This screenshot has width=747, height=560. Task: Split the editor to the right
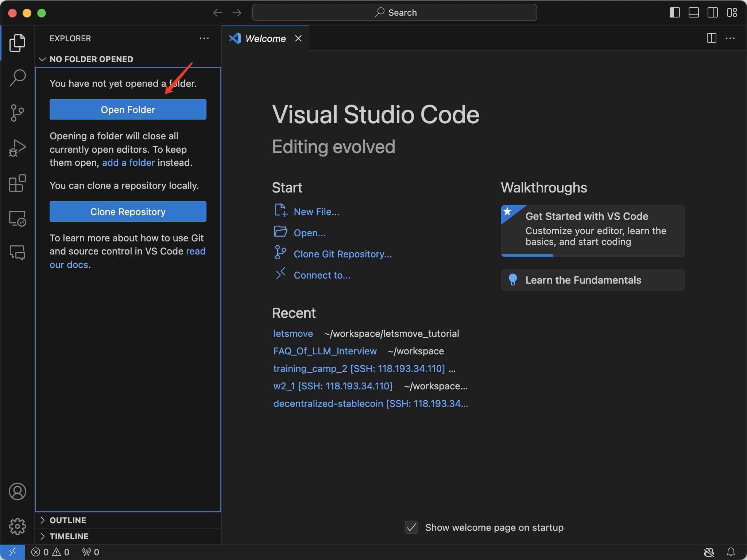tap(711, 38)
